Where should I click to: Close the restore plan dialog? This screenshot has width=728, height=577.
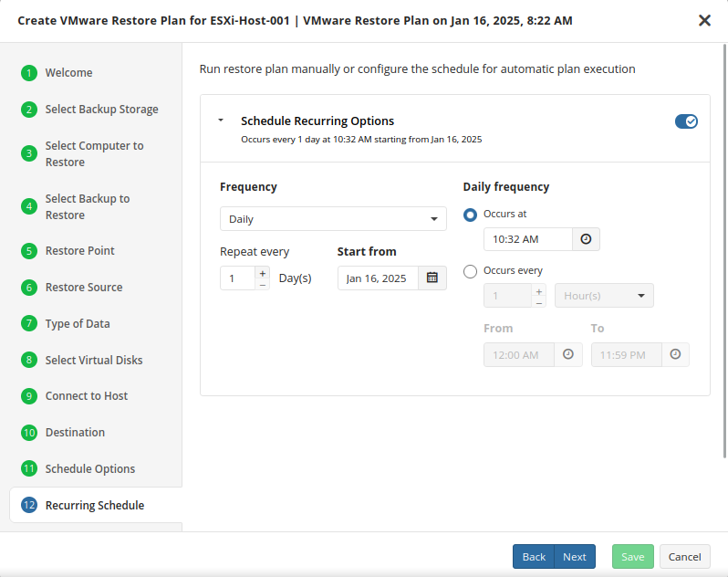tap(704, 20)
